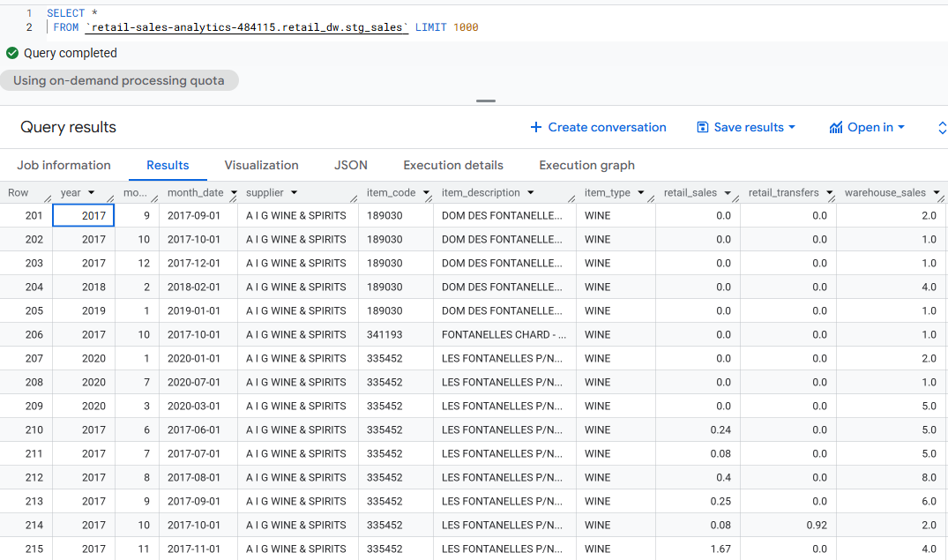Image resolution: width=948 pixels, height=560 pixels.
Task: Switch to the Visualization tab
Action: [x=261, y=165]
